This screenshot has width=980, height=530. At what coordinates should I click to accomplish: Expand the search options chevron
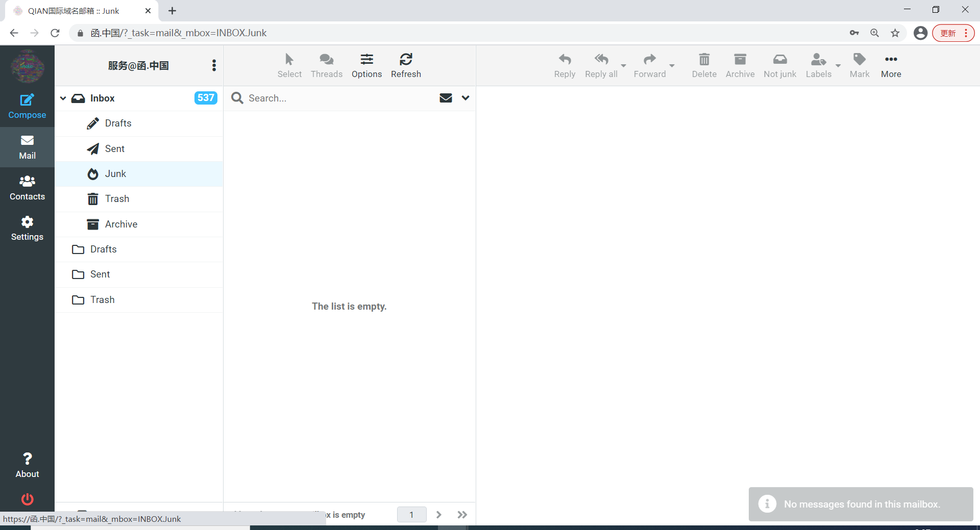pos(465,98)
